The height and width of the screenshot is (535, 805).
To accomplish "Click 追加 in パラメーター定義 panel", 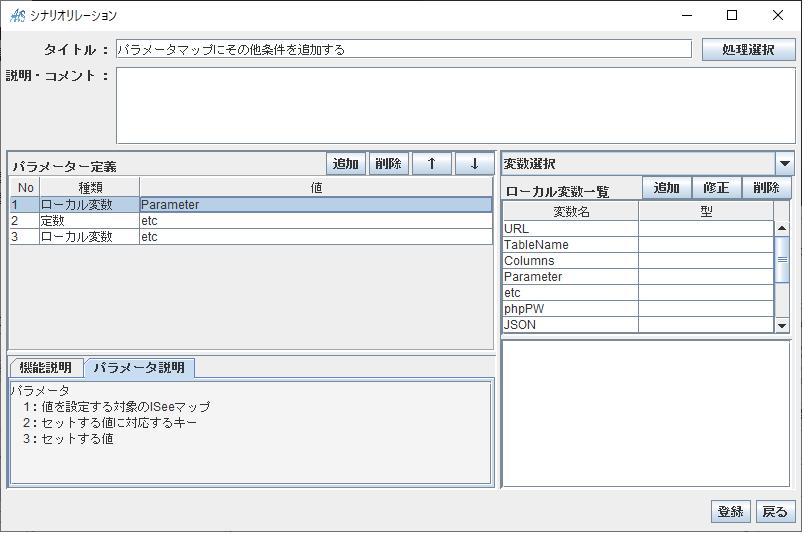I will coord(346,164).
